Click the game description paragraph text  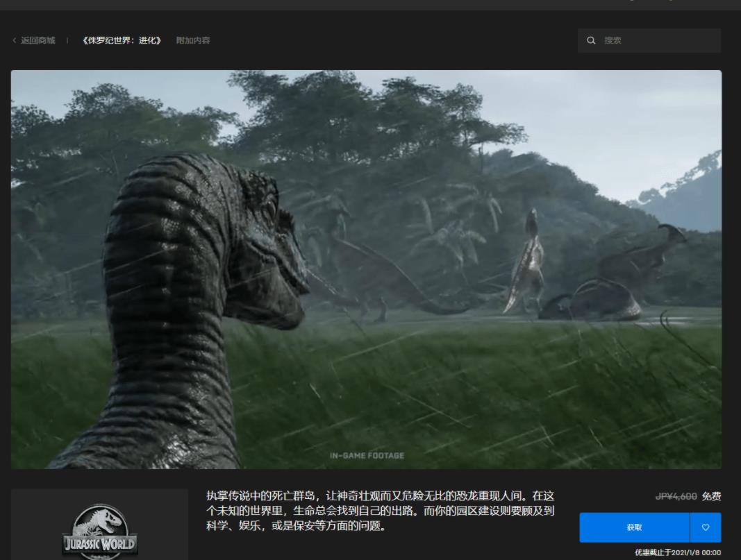click(381, 511)
